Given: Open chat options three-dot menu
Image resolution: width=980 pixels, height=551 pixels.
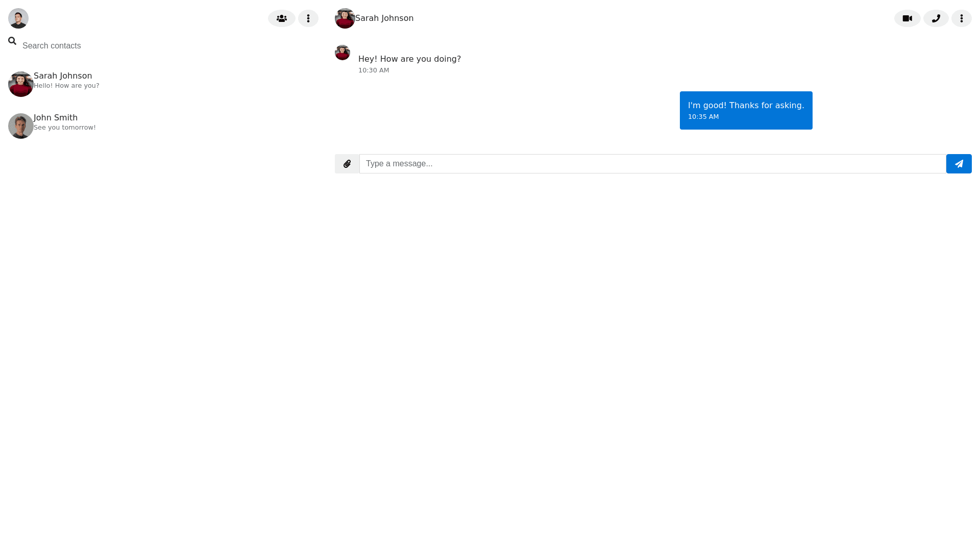Looking at the screenshot, I should pyautogui.click(x=961, y=18).
